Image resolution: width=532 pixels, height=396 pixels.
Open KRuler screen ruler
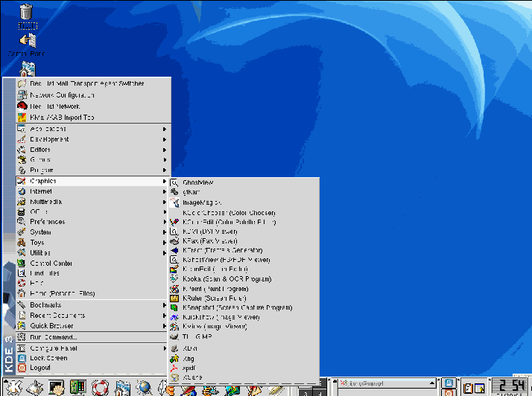(244, 298)
